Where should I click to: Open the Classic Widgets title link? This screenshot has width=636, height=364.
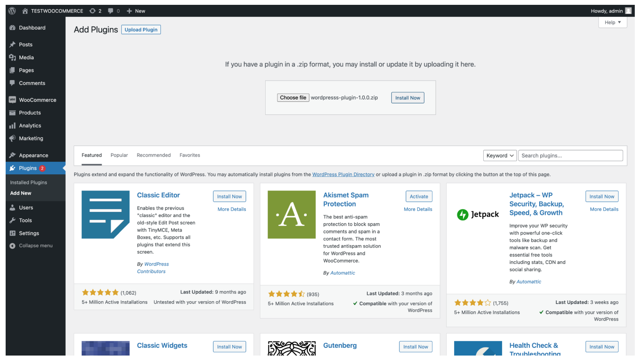pyautogui.click(x=162, y=346)
